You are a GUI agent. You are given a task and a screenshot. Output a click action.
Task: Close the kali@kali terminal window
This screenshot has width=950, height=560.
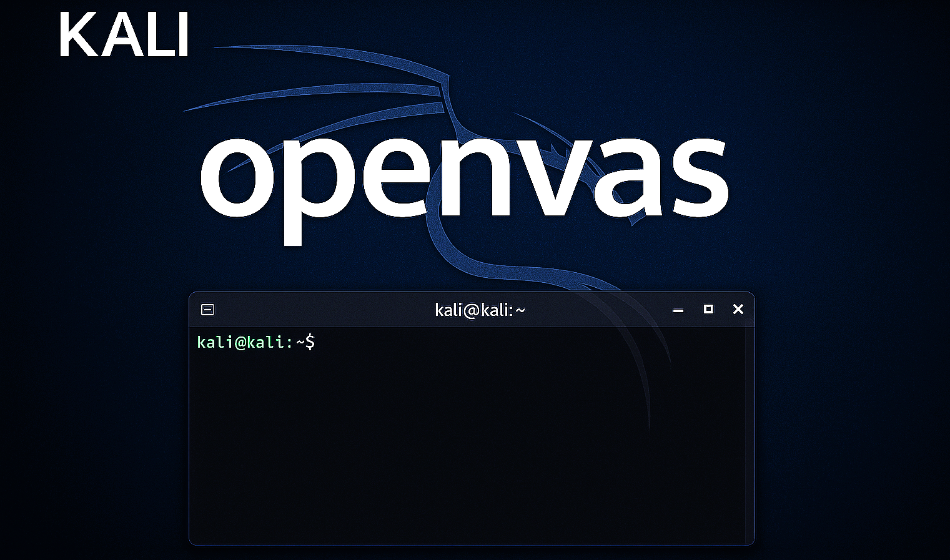pyautogui.click(x=738, y=309)
